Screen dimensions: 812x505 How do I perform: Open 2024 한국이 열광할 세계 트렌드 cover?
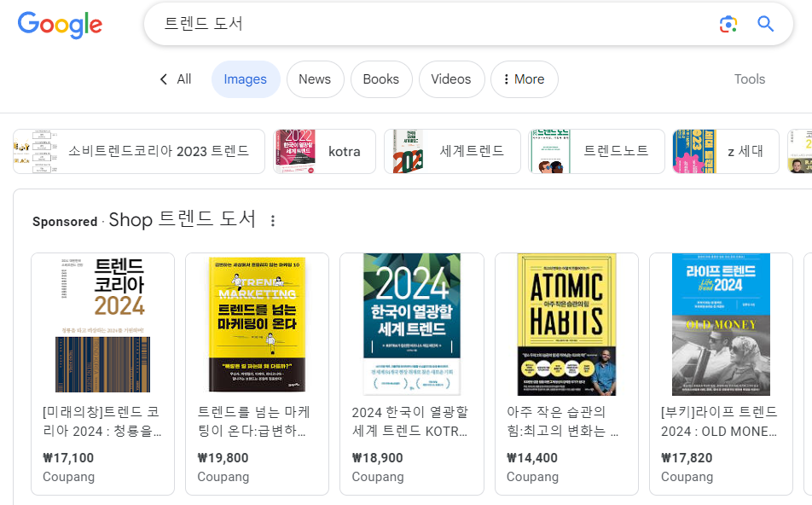pyautogui.click(x=412, y=325)
